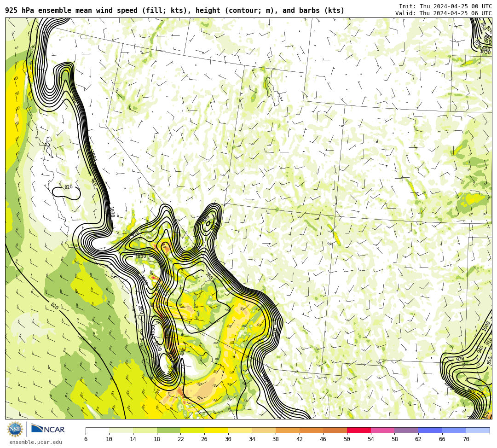Click the colorbar tick label '26'
Screen dimensions: 497x448
pos(204,439)
